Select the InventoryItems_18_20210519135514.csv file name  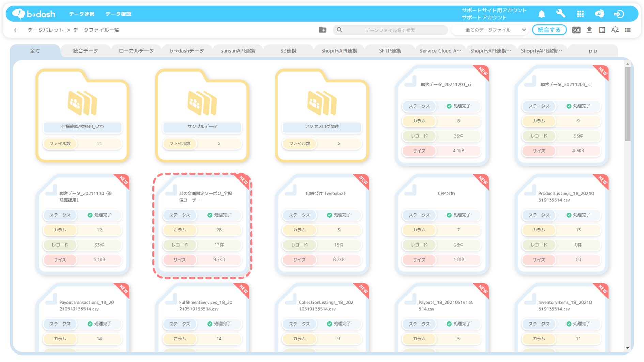pos(565,305)
